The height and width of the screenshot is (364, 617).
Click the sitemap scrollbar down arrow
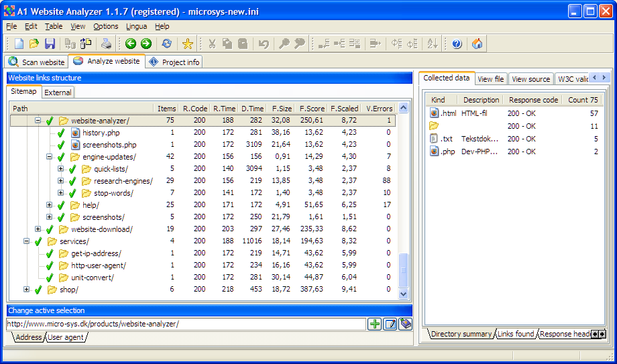(x=403, y=294)
